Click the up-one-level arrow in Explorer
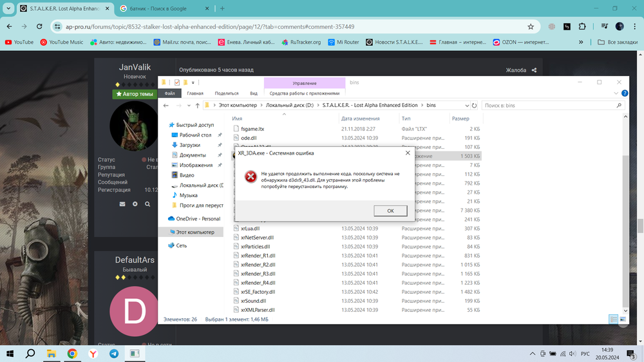Viewport: 644px width, 362px height. point(197,106)
